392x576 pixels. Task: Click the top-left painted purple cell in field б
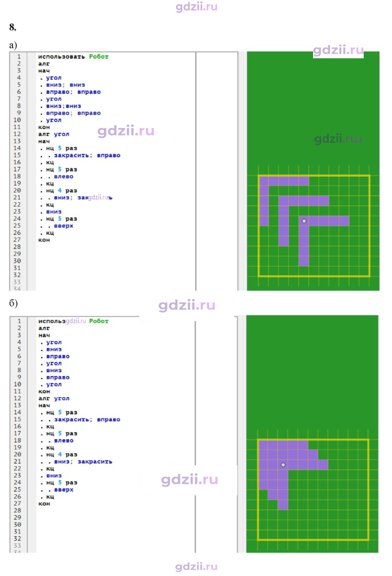click(263, 445)
